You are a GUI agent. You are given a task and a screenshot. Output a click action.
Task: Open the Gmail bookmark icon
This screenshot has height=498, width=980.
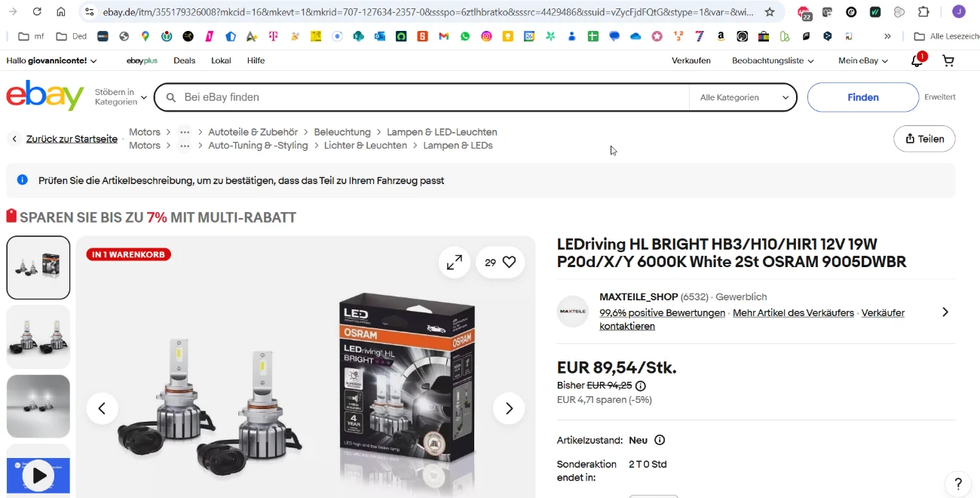pyautogui.click(x=444, y=36)
